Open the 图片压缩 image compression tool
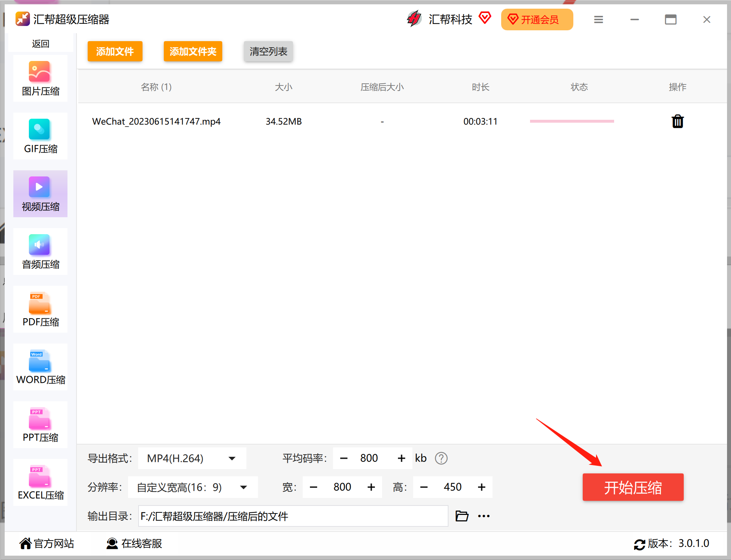This screenshot has height=560, width=731. [x=40, y=79]
